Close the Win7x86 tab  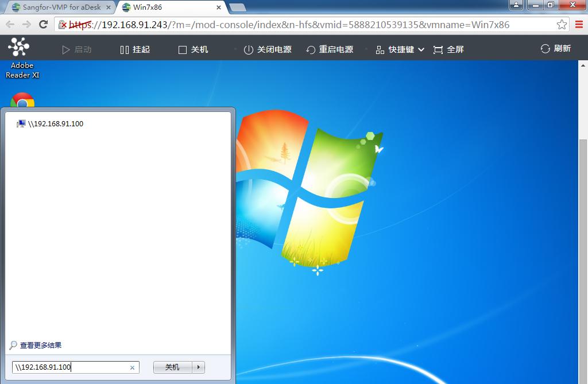tap(219, 7)
